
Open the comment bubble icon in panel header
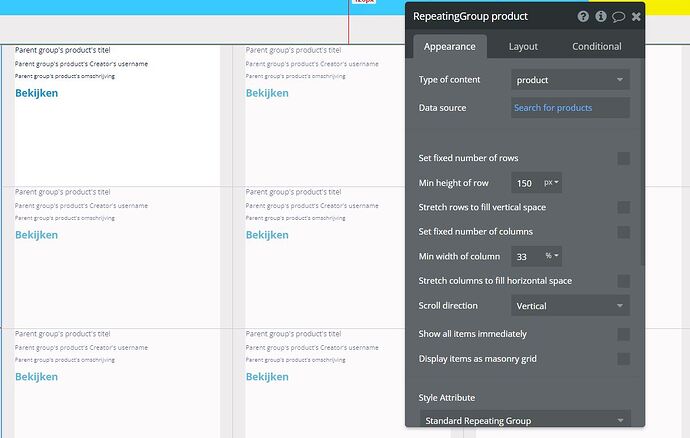click(x=618, y=17)
